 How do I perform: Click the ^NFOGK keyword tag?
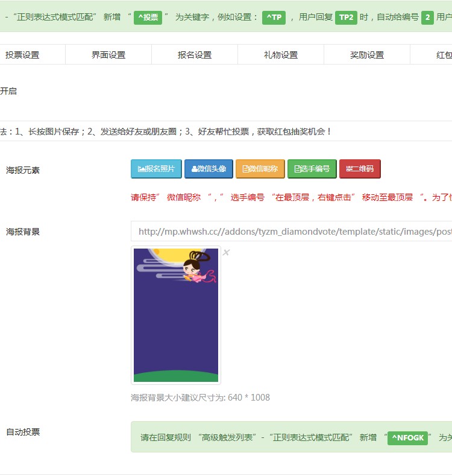tap(408, 438)
